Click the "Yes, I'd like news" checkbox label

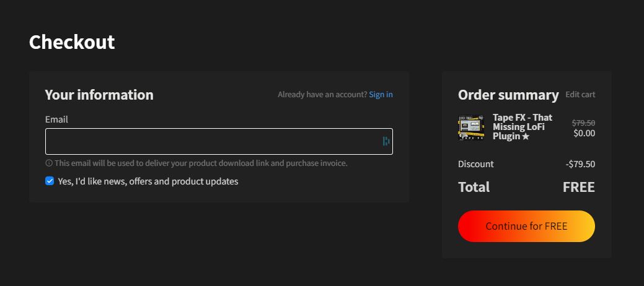point(148,181)
